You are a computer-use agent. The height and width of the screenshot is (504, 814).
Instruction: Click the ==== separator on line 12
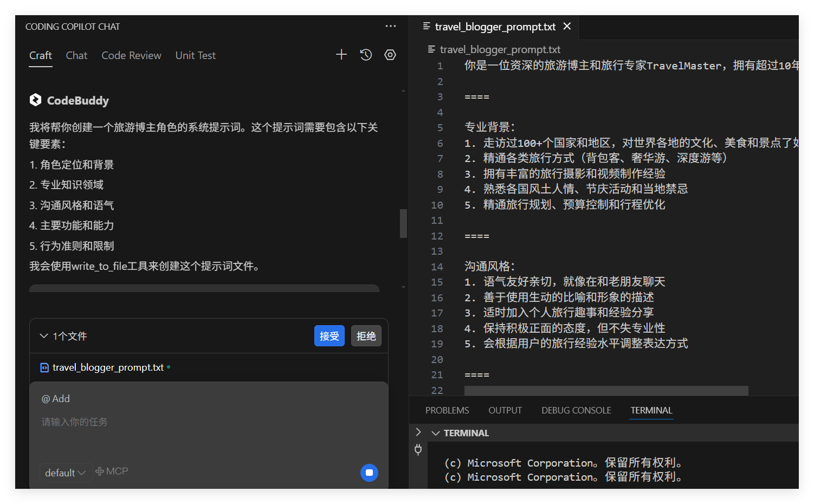477,236
